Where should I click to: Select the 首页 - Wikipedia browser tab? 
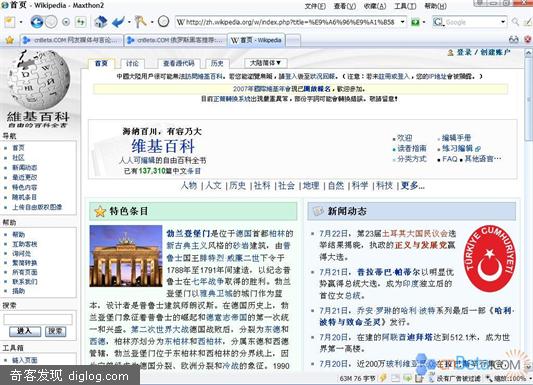pos(256,40)
